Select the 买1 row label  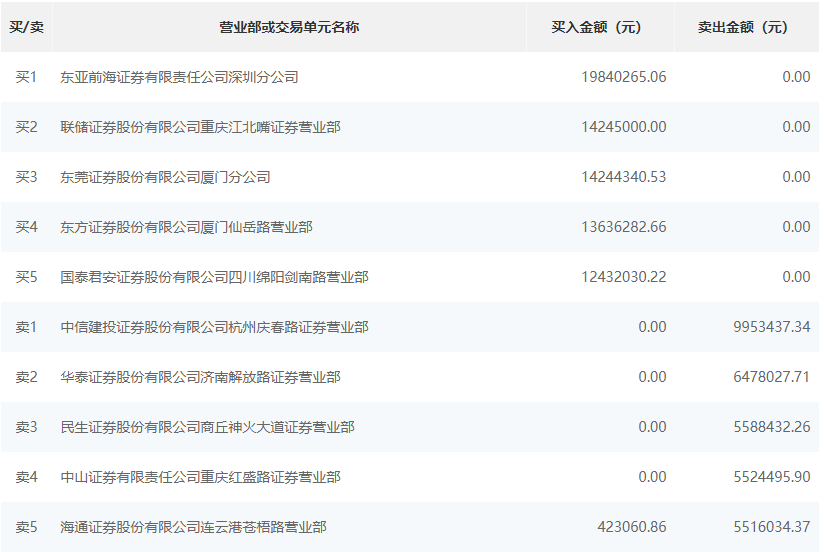tap(26, 77)
